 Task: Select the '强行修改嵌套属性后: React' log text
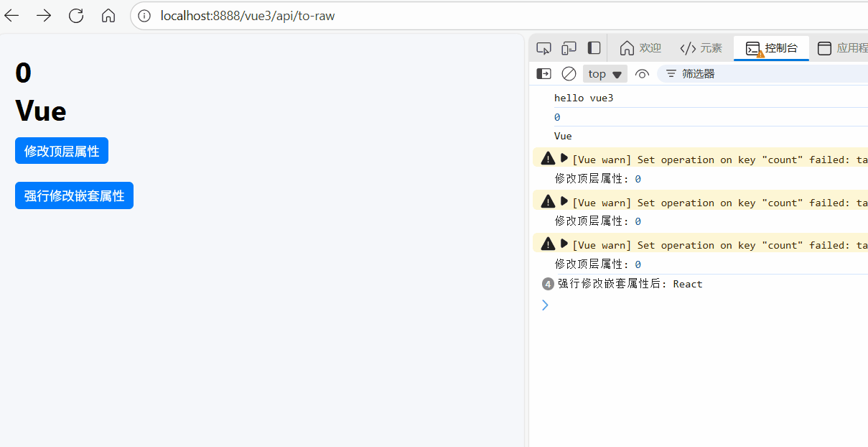pyautogui.click(x=630, y=284)
